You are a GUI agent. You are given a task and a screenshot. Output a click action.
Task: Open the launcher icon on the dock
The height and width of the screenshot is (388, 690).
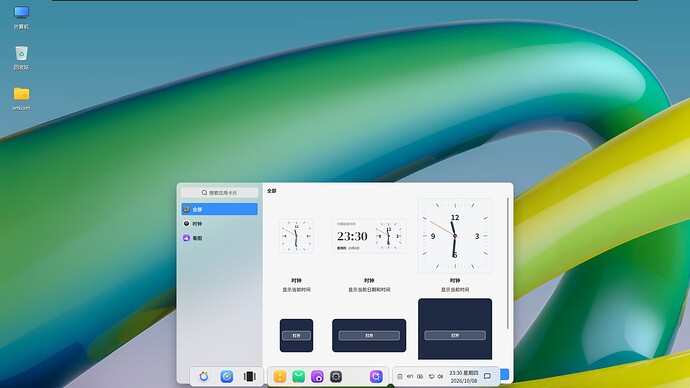click(x=204, y=376)
